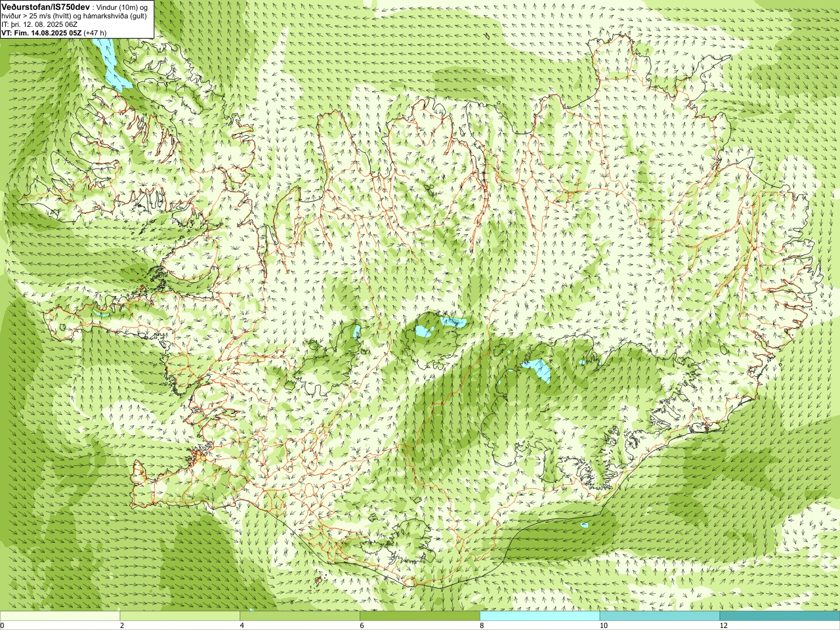Select the pale yellow 0–2 scale swatch
This screenshot has height=630, width=840.
click(60, 616)
